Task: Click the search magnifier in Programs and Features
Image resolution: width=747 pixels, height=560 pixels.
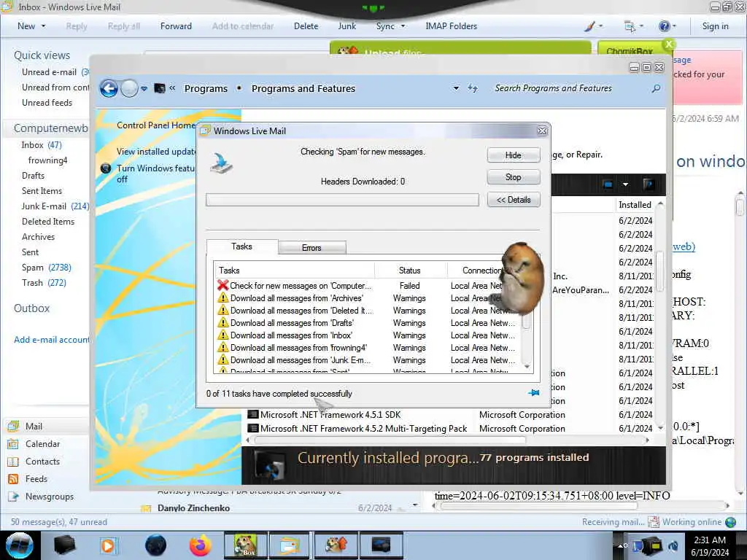Action: click(x=656, y=88)
